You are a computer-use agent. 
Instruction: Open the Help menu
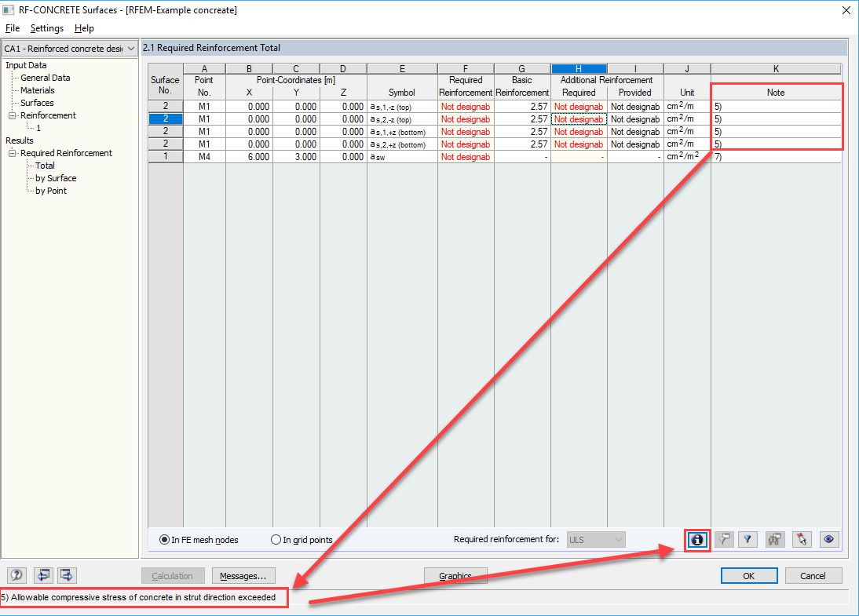84,28
